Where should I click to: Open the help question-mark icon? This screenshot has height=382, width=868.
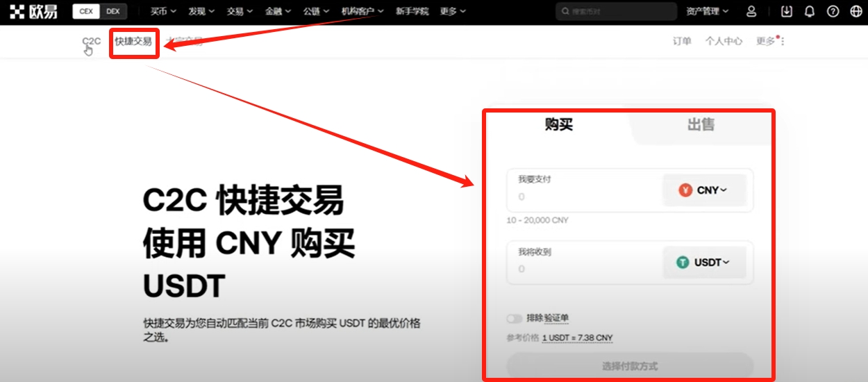coord(833,11)
